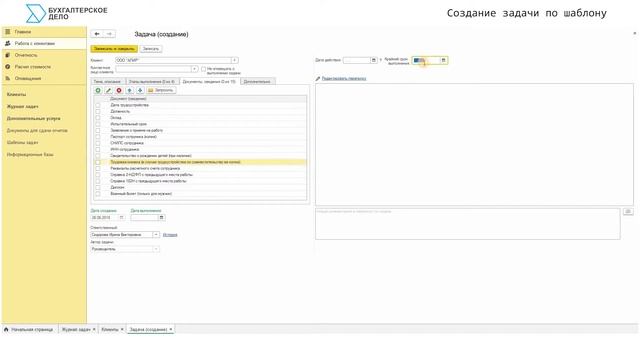Click Записать и закрыть button
The width and height of the screenshot is (640, 360).
(x=114, y=49)
